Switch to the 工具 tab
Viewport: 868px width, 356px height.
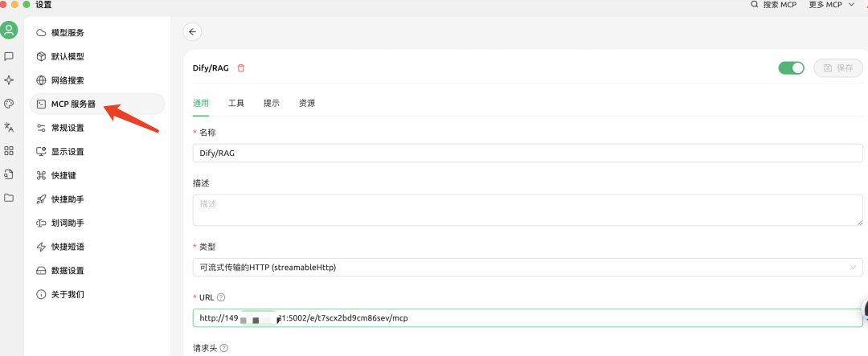point(236,104)
